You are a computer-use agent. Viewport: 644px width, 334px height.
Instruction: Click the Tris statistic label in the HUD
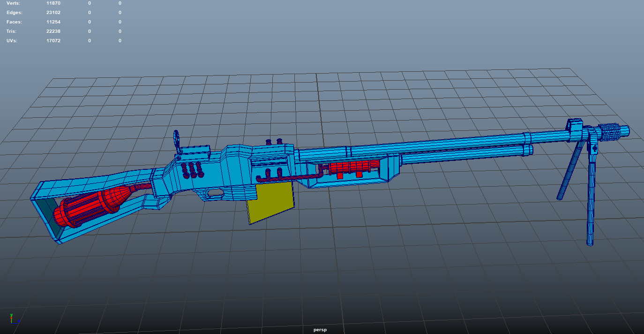10,31
